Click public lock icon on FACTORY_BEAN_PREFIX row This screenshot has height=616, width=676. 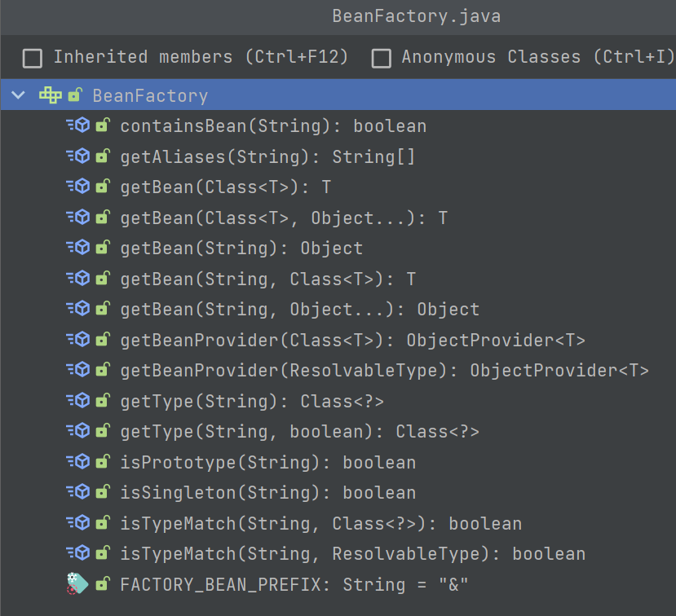[x=103, y=583]
